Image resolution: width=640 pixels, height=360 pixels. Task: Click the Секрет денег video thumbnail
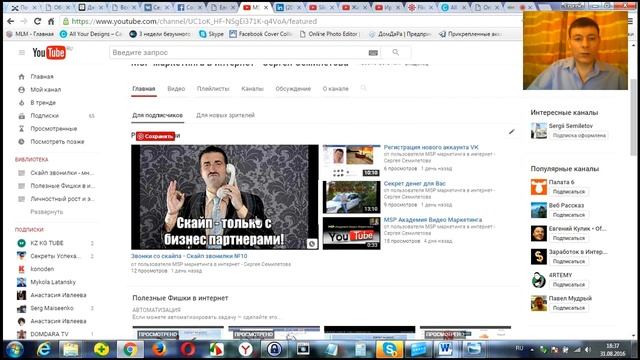351,197
